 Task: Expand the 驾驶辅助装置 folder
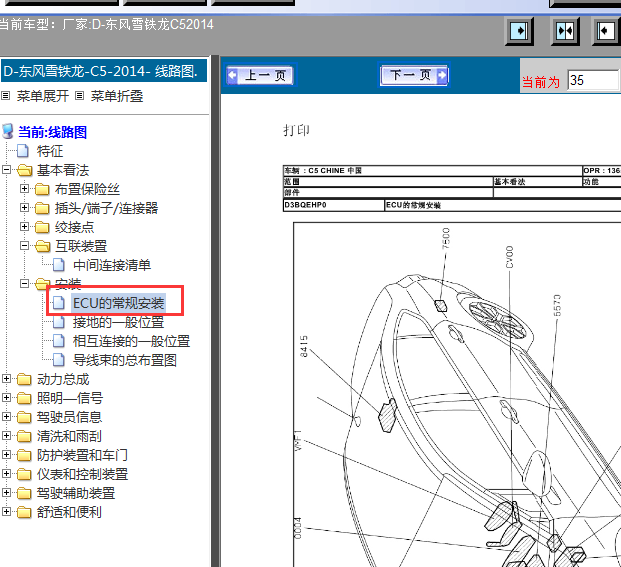tap(6, 492)
